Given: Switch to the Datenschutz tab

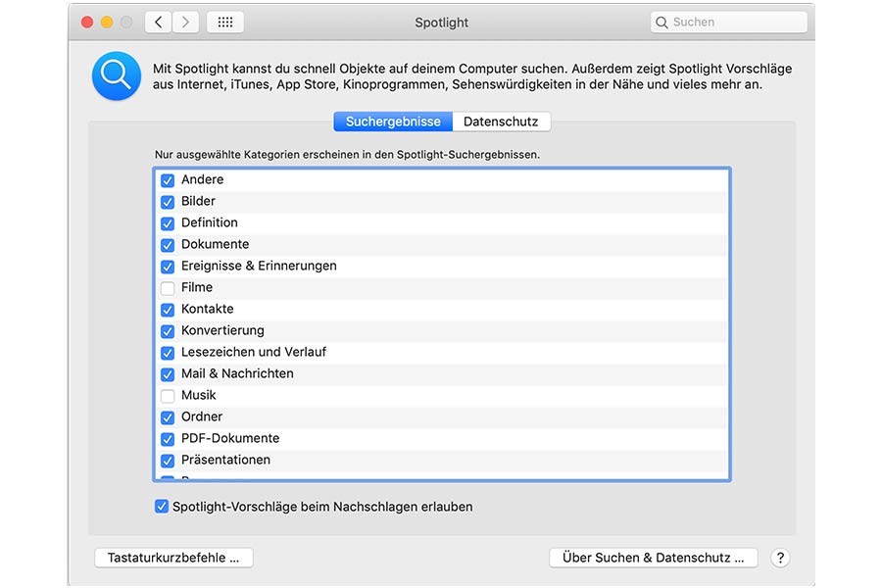Looking at the screenshot, I should pyautogui.click(x=502, y=122).
